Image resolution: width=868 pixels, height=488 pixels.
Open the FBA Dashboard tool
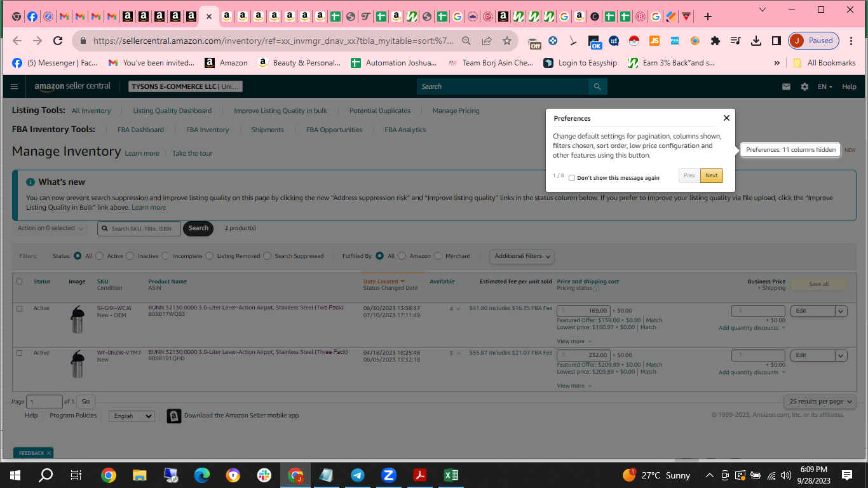coord(140,130)
